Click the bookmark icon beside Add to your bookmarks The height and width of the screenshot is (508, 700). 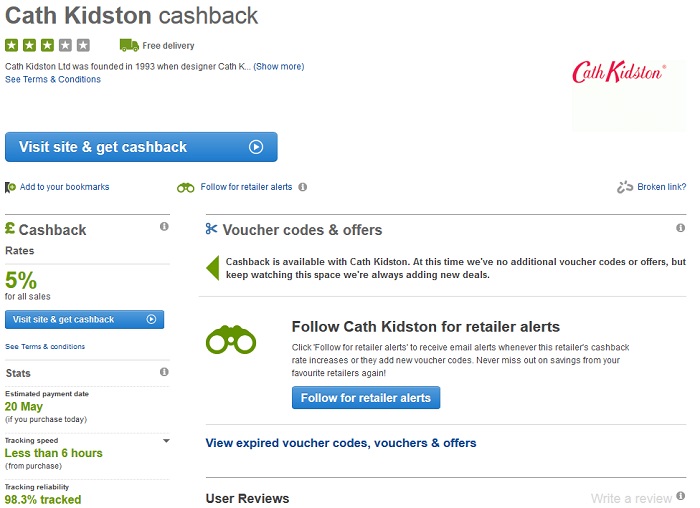pyautogui.click(x=10, y=187)
